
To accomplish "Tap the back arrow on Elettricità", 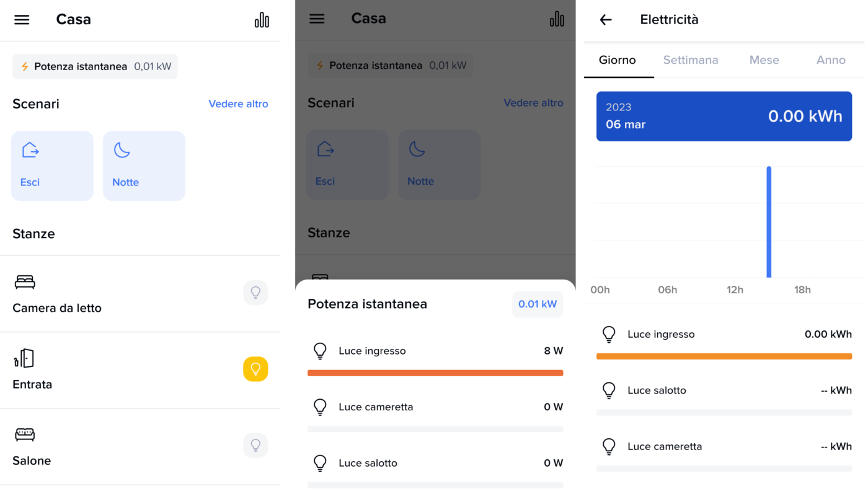I will (606, 20).
